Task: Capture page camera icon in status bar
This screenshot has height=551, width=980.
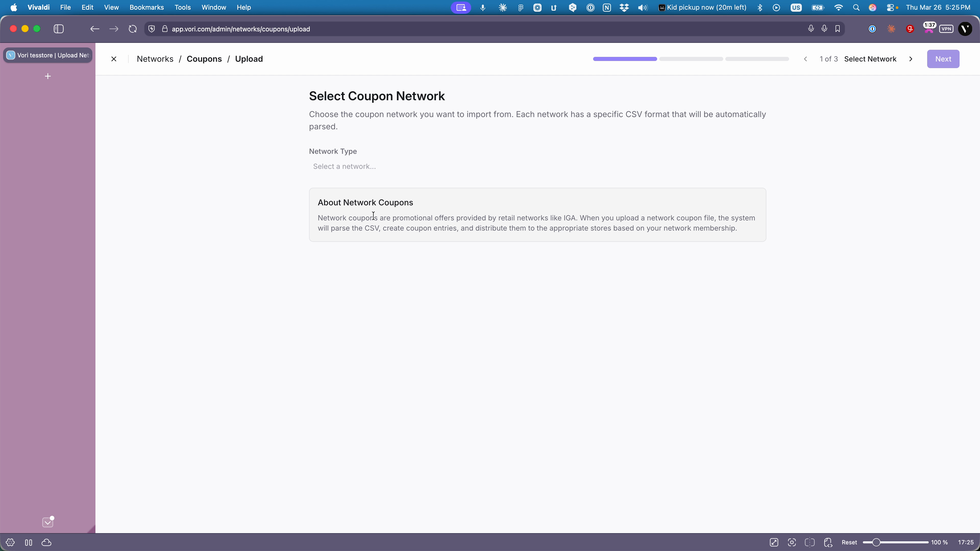Action: point(792,542)
